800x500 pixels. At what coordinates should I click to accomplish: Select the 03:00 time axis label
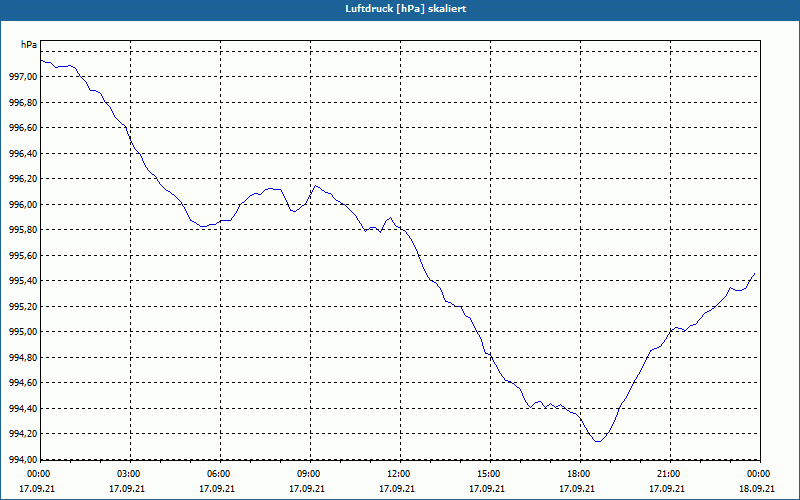(x=128, y=474)
